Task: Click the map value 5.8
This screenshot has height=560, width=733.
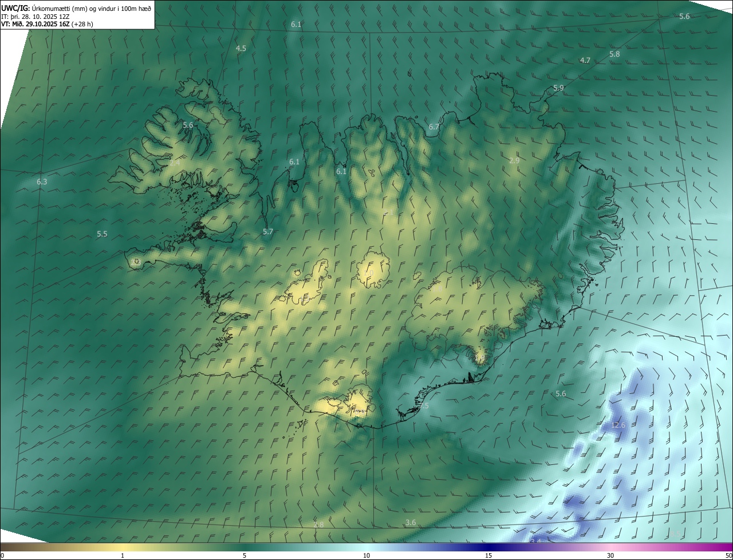Action: 614,54
